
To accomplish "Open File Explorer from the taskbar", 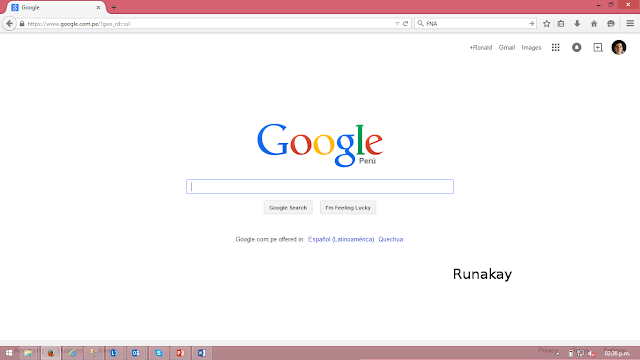I will [28, 353].
